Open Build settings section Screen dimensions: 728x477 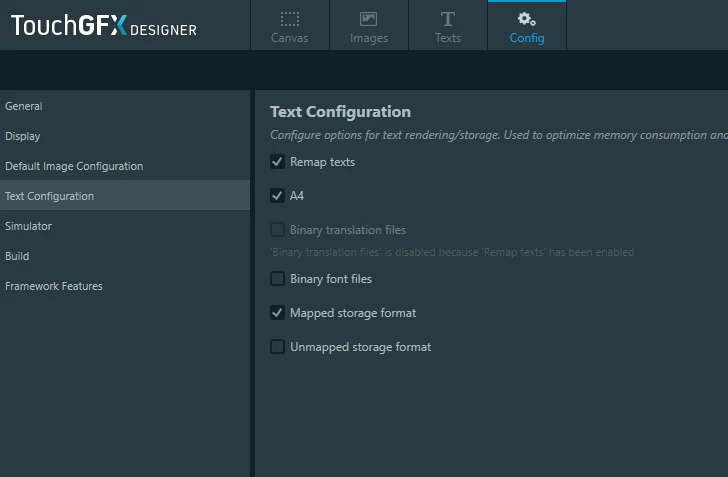click(125, 256)
